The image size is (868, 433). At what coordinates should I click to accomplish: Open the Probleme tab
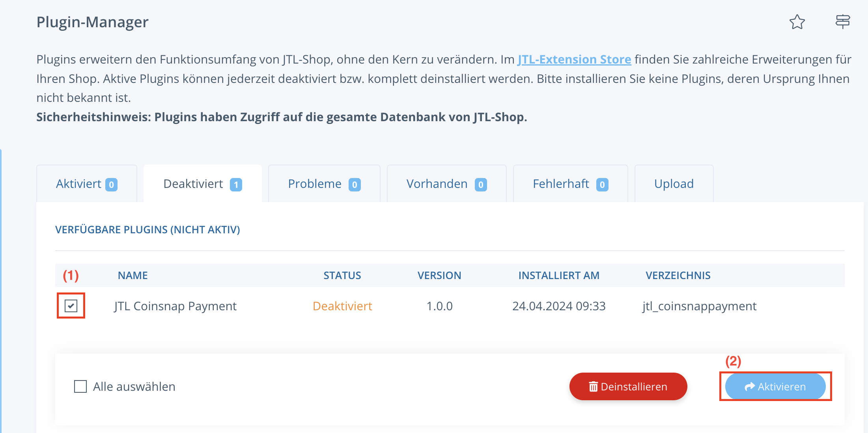[324, 184]
